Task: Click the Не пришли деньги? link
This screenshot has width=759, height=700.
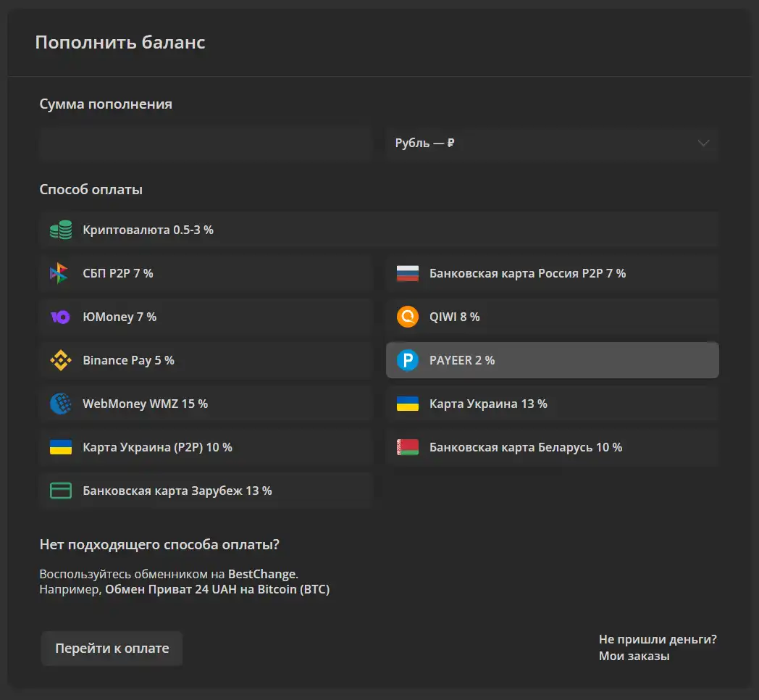Action: pos(658,639)
